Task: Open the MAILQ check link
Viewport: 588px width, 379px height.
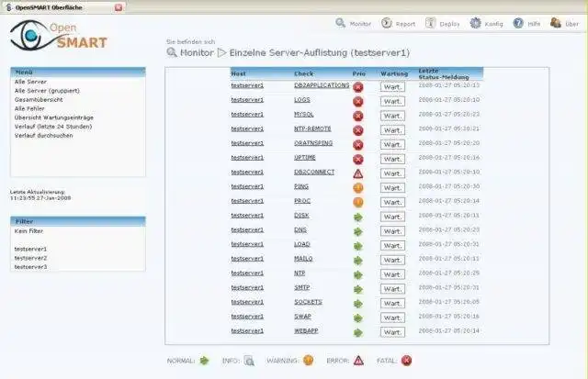Action: (x=303, y=259)
